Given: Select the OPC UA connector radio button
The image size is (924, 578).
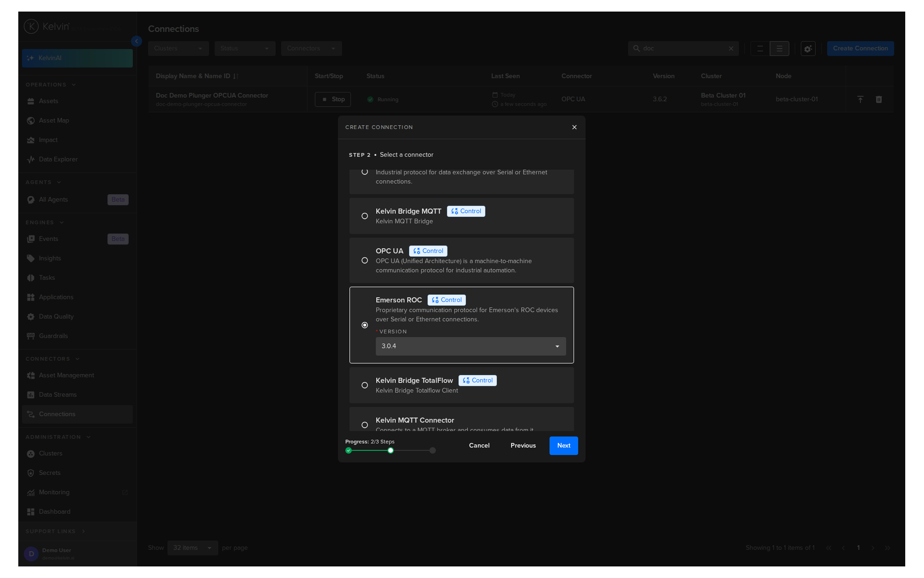Looking at the screenshot, I should coord(365,261).
